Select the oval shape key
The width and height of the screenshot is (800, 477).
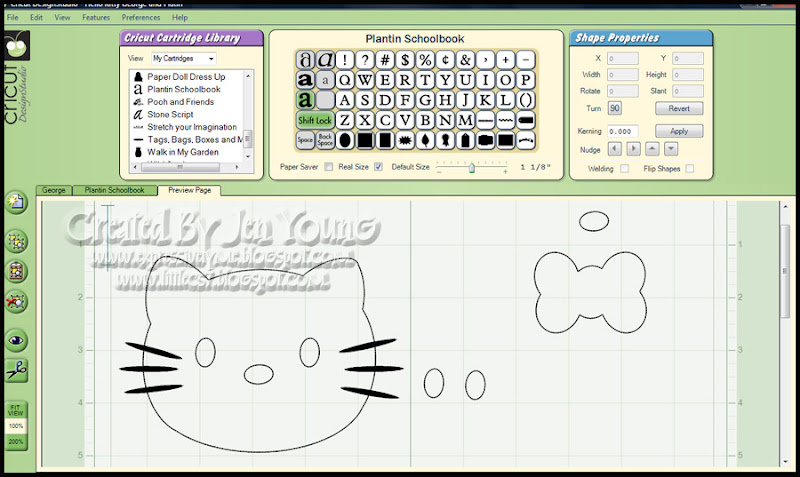click(x=345, y=140)
